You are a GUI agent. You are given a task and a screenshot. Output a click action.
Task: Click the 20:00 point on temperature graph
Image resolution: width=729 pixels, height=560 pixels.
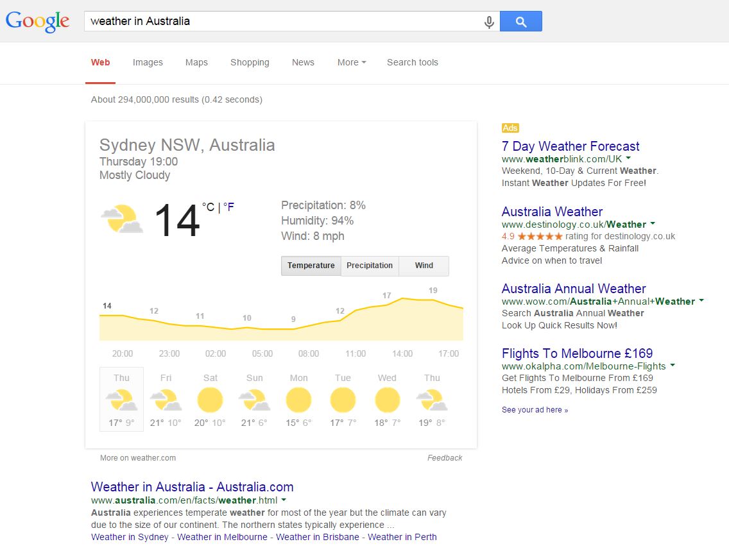[x=123, y=316]
